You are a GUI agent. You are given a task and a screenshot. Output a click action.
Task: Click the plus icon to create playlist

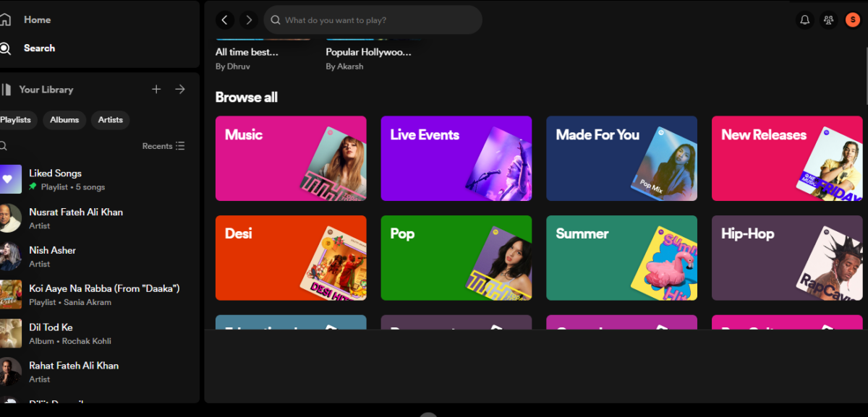pos(156,90)
